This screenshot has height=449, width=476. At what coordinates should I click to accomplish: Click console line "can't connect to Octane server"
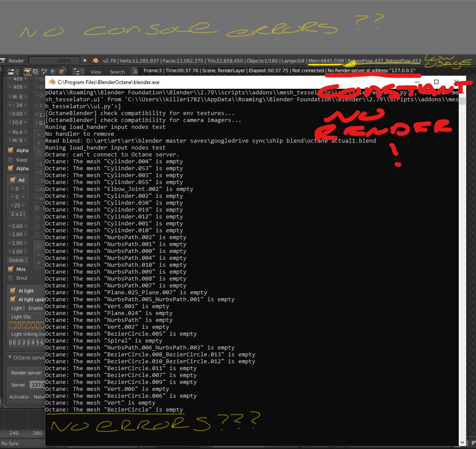[x=112, y=155]
